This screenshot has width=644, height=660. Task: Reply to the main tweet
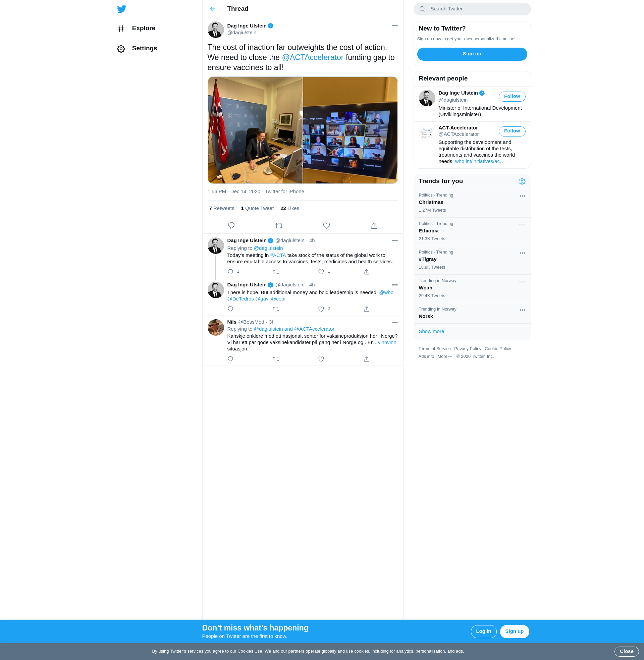coord(231,225)
